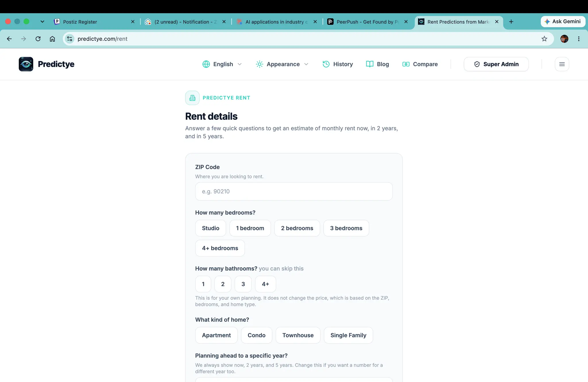Viewport: 588px width, 382px height.
Task: Expand the Appearance dropdown chevron
Action: [306, 64]
